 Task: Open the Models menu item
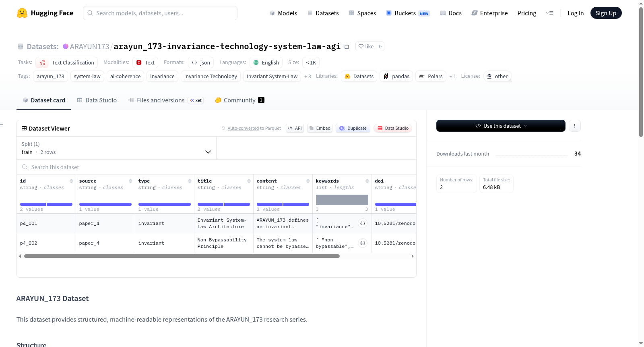pyautogui.click(x=283, y=13)
